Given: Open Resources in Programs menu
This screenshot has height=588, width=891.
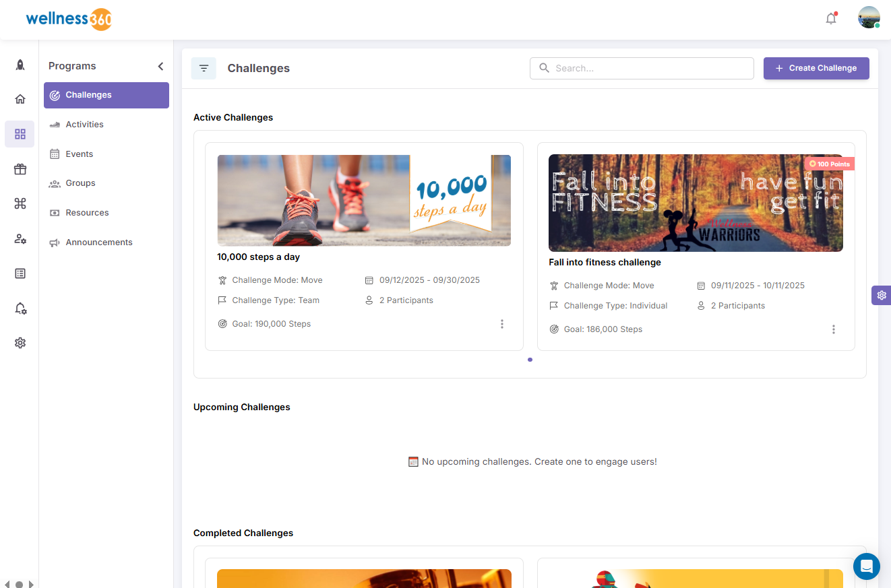Looking at the screenshot, I should (x=106, y=213).
